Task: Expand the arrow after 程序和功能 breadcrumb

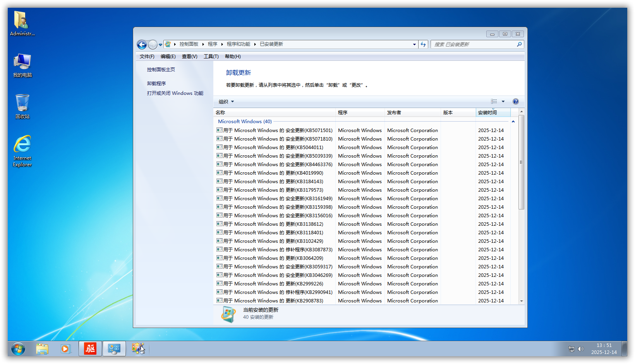Action: click(x=255, y=45)
